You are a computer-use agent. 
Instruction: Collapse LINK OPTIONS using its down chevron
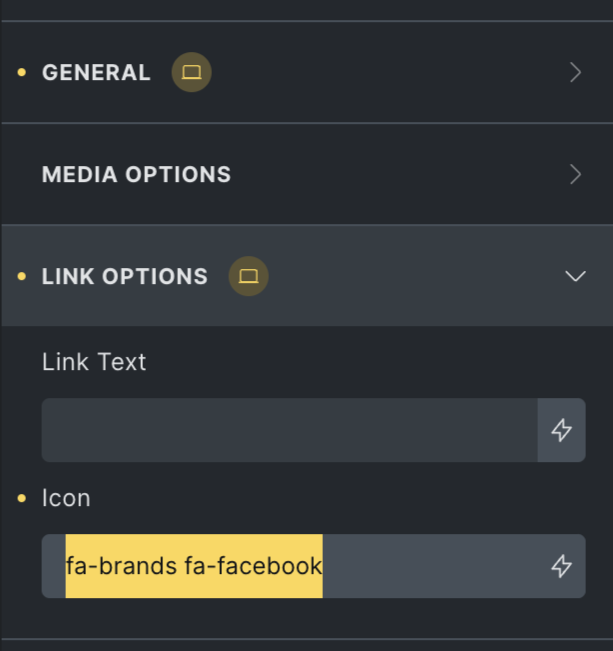coord(575,276)
